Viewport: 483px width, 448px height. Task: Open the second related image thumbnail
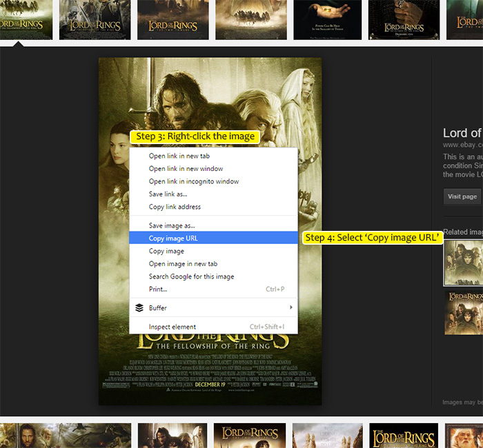[463, 312]
